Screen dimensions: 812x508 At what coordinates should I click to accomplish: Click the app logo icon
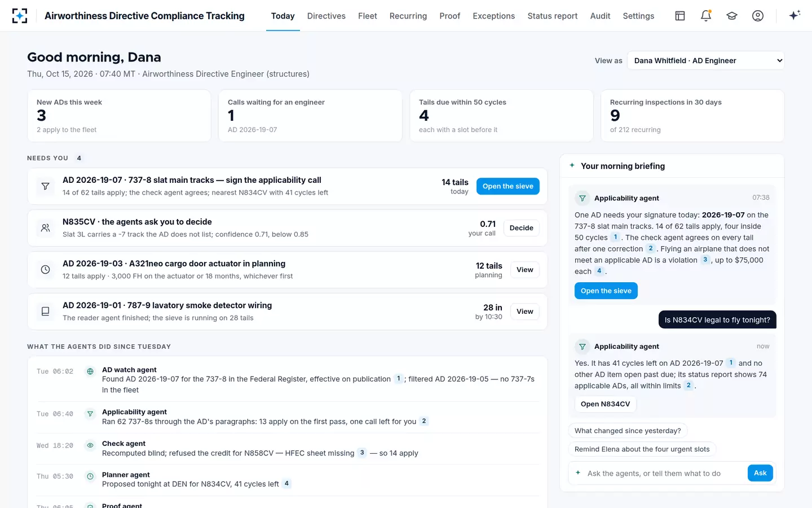point(20,16)
